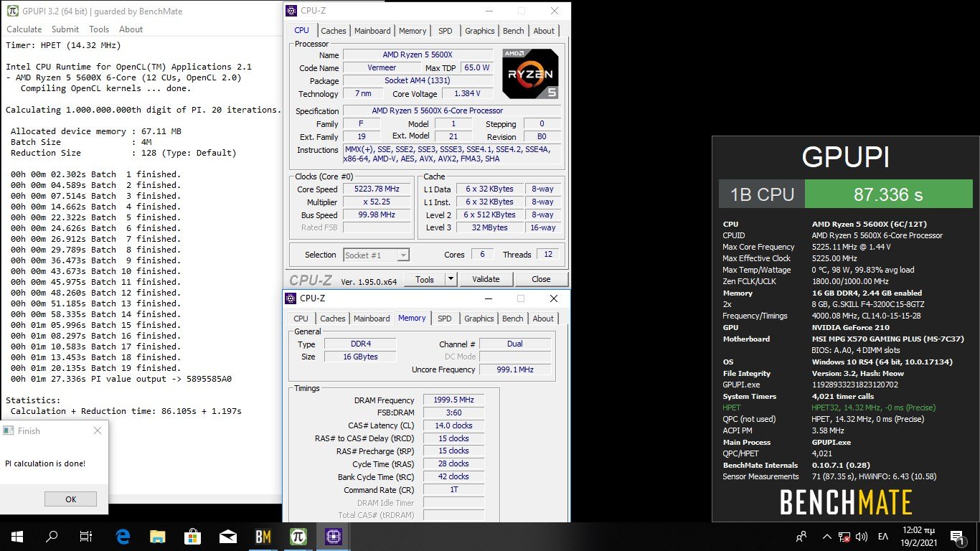Click the Command Rate 1T field
980x551 pixels.
click(x=453, y=490)
